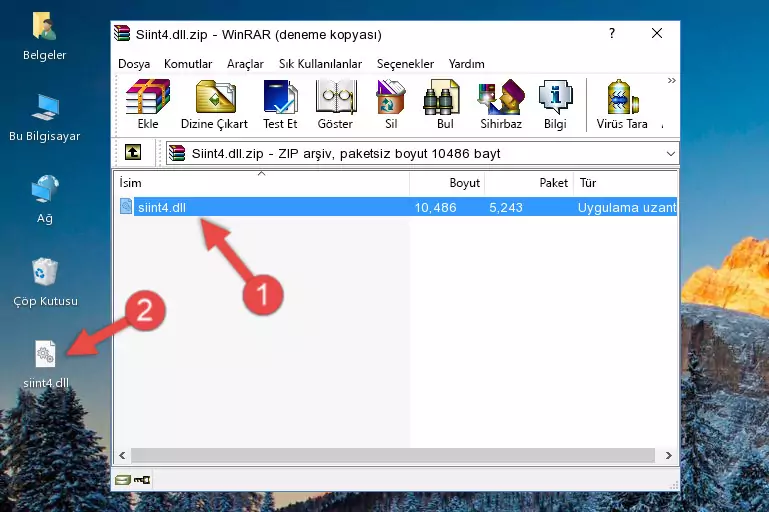Select the Bu Bilgisayar desktop icon
The height and width of the screenshot is (512, 769).
tap(45, 118)
